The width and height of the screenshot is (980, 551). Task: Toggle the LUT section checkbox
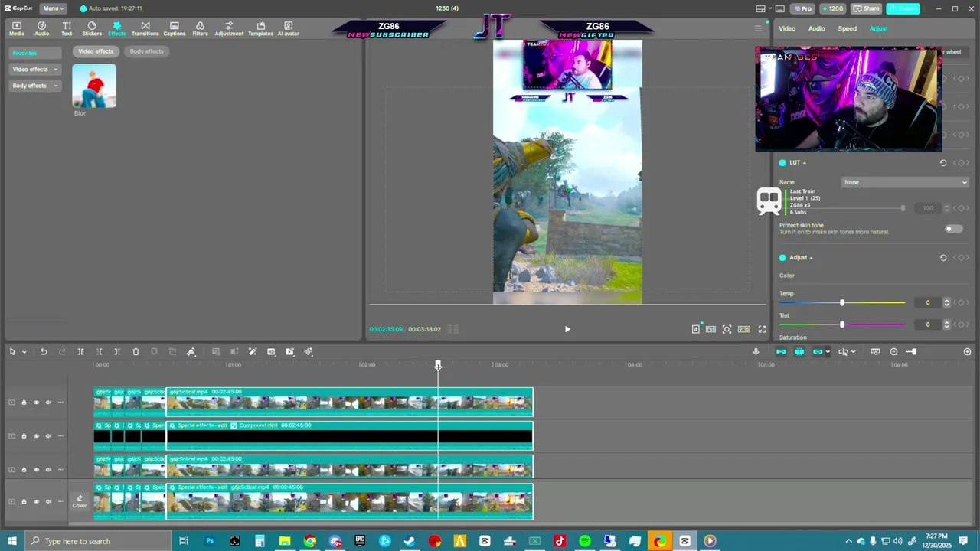coord(782,163)
